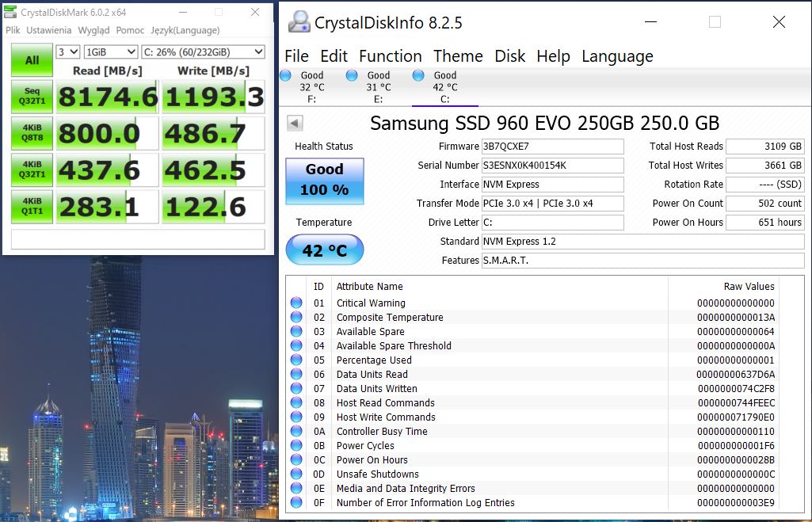Click the 42 °C temperature button
The image size is (812, 522).
tap(325, 250)
